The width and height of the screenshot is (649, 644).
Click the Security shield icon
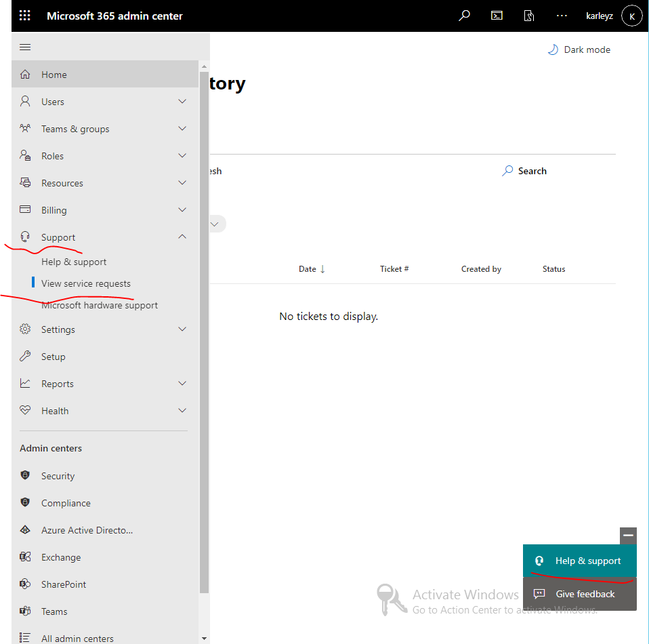25,475
